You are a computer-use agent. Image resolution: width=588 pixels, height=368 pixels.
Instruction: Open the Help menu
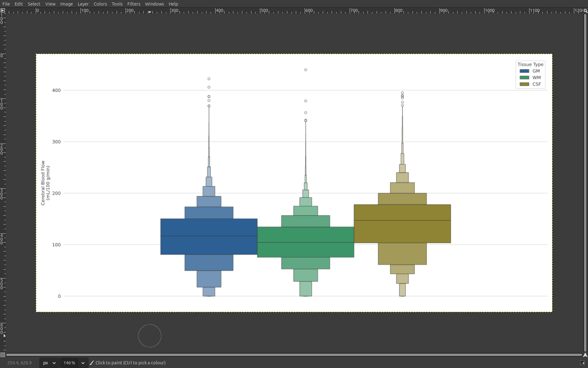173,4
